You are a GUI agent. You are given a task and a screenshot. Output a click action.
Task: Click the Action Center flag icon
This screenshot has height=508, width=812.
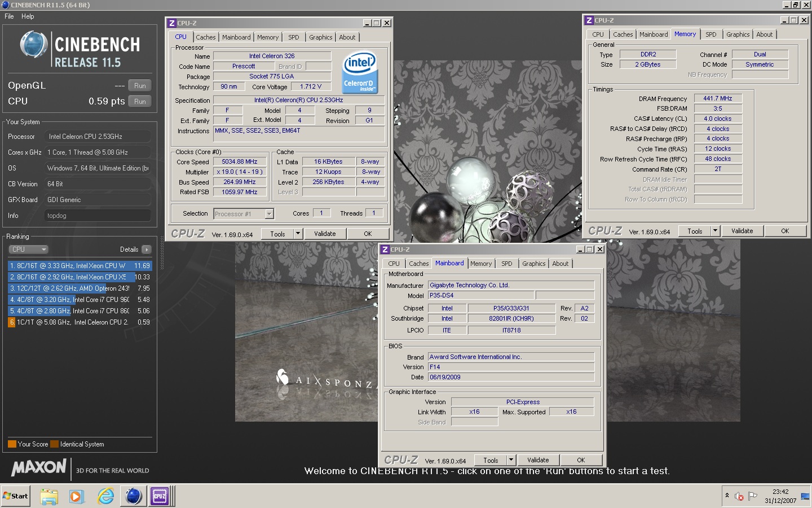pyautogui.click(x=752, y=496)
